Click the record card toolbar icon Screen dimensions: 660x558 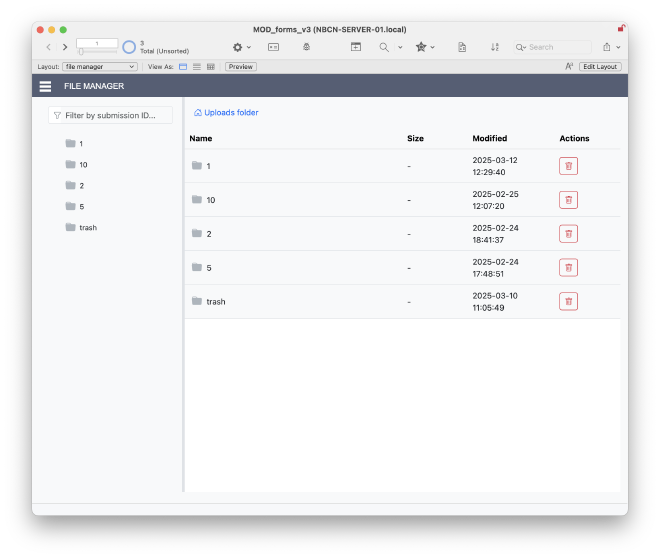(x=273, y=47)
